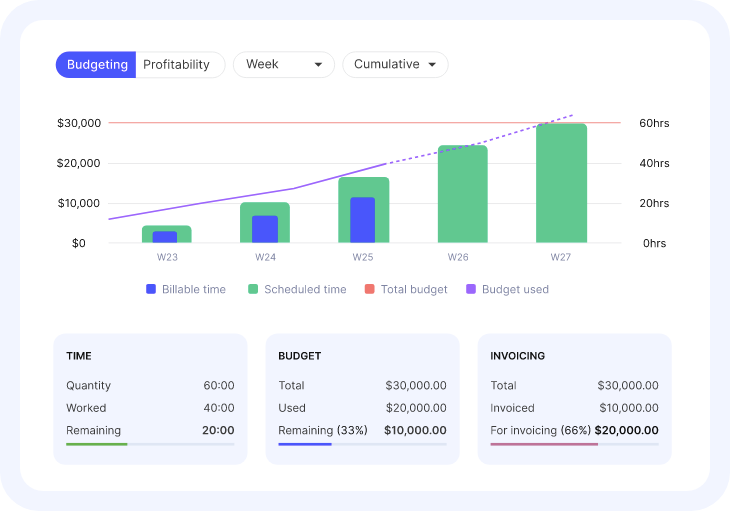This screenshot has width=730, height=511.
Task: Toggle Scheduled time legend green square
Action: click(254, 289)
